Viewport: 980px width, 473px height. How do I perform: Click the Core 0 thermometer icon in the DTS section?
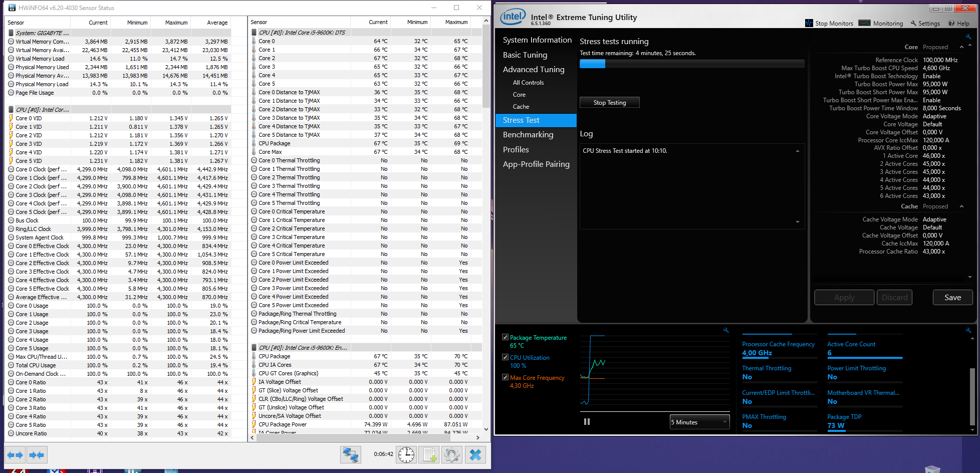click(x=254, y=41)
